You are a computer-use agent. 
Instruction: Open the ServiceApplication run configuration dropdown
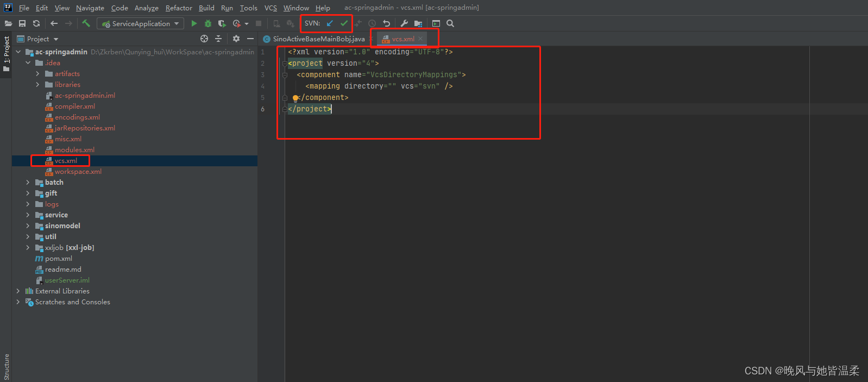(x=141, y=23)
